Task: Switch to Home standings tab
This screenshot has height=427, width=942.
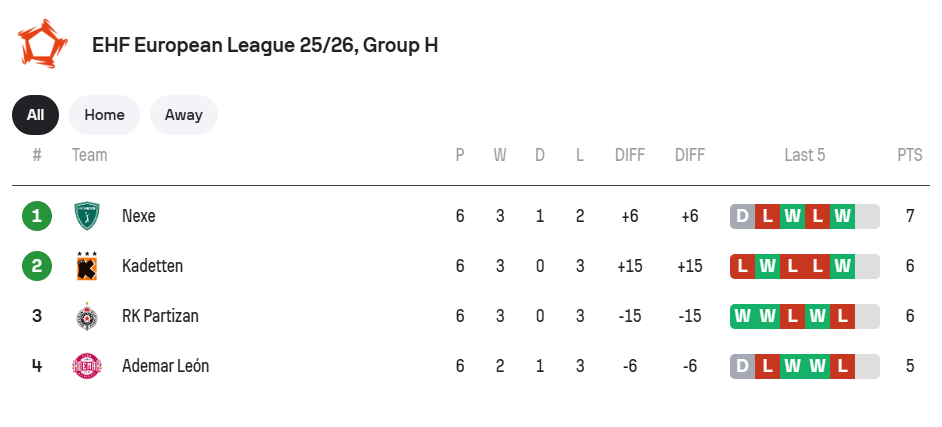Action: click(x=105, y=115)
